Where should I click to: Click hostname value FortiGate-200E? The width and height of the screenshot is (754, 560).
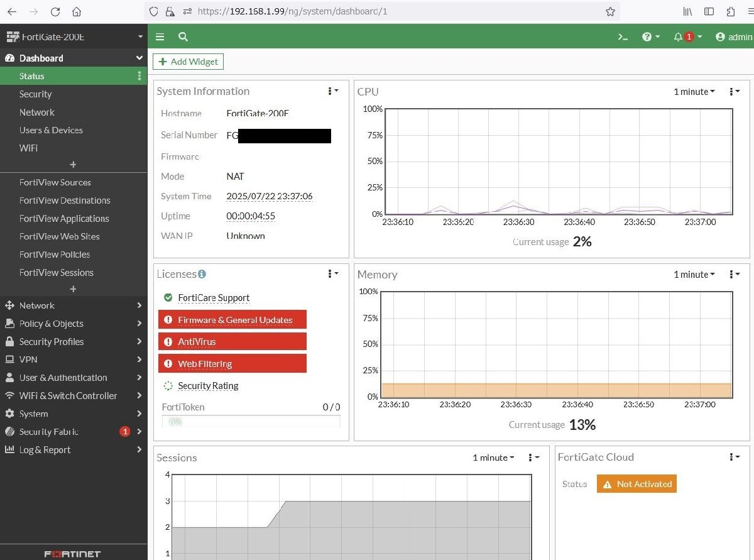tap(258, 113)
